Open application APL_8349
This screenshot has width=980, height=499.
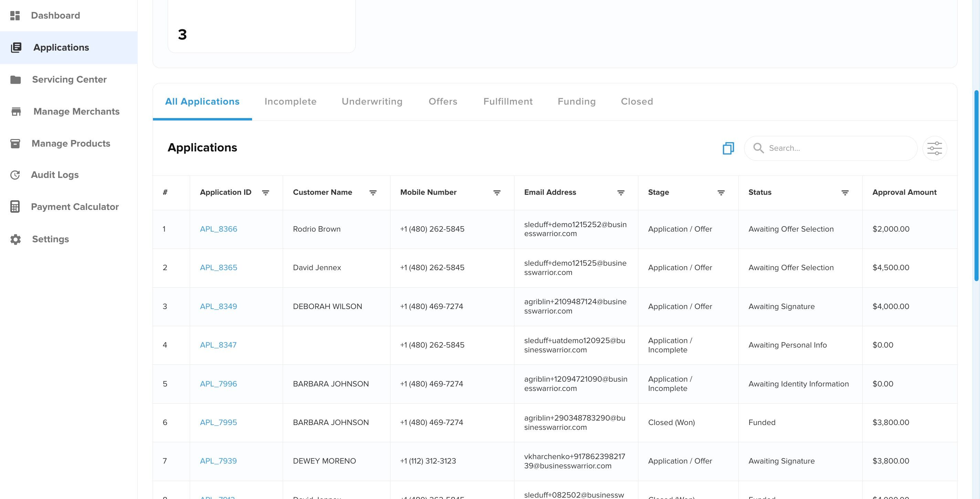(218, 307)
